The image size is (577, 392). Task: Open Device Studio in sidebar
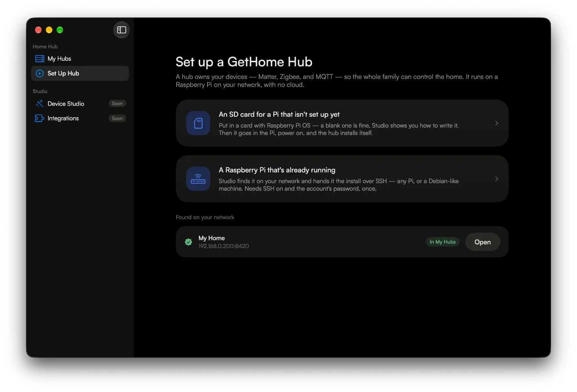[80, 104]
